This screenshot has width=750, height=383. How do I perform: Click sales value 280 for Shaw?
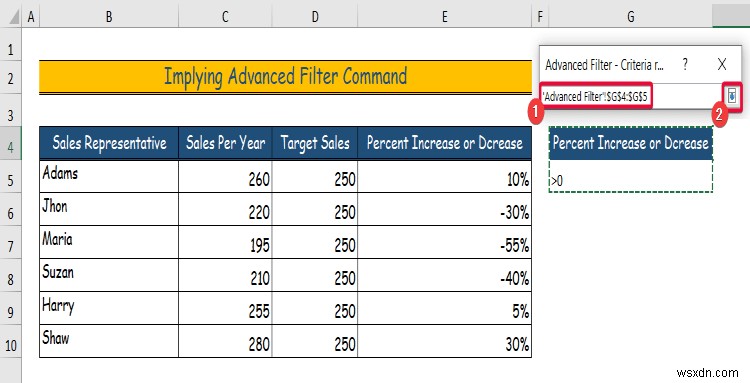(x=225, y=341)
